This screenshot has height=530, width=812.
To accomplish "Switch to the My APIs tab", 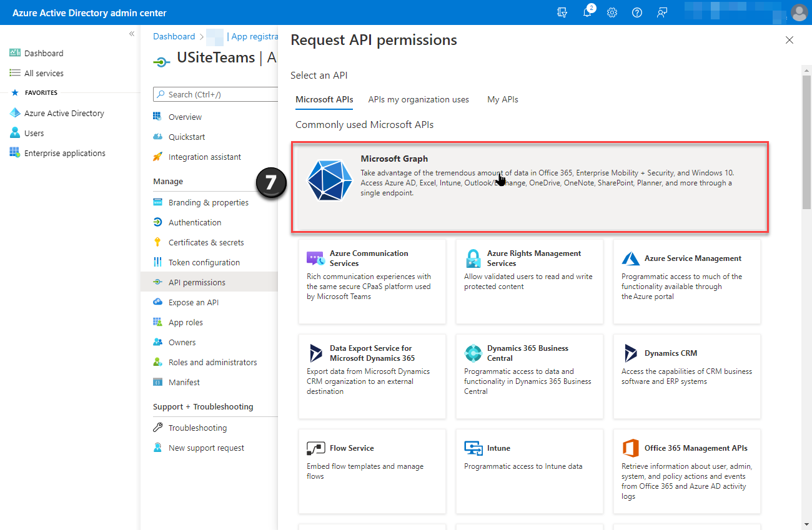I will (503, 99).
